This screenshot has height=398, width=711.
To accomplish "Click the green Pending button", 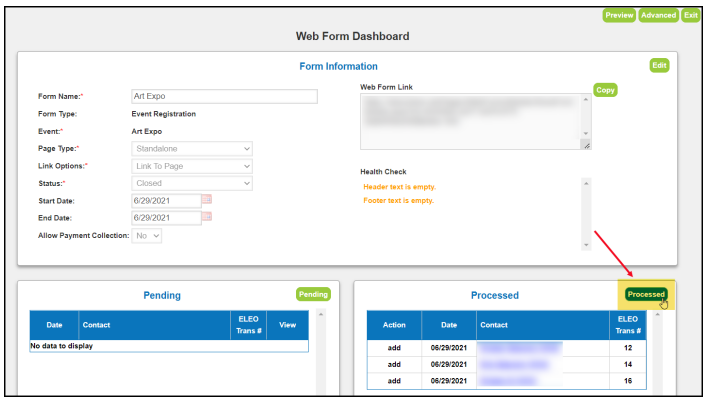I will [313, 294].
